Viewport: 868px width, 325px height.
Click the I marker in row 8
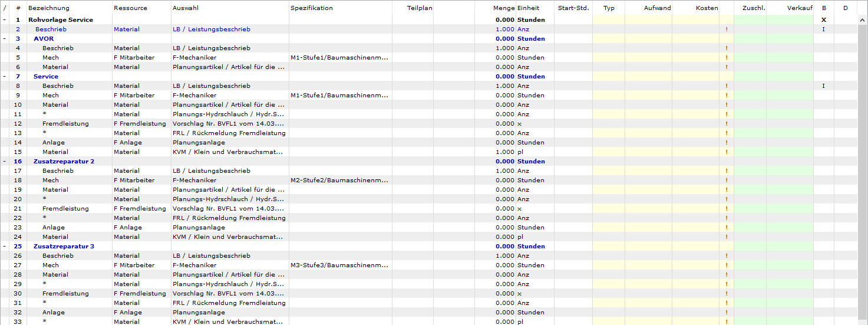[824, 86]
